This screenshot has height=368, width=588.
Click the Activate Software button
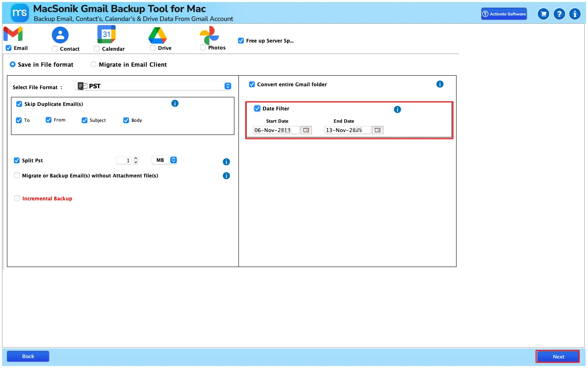click(504, 14)
